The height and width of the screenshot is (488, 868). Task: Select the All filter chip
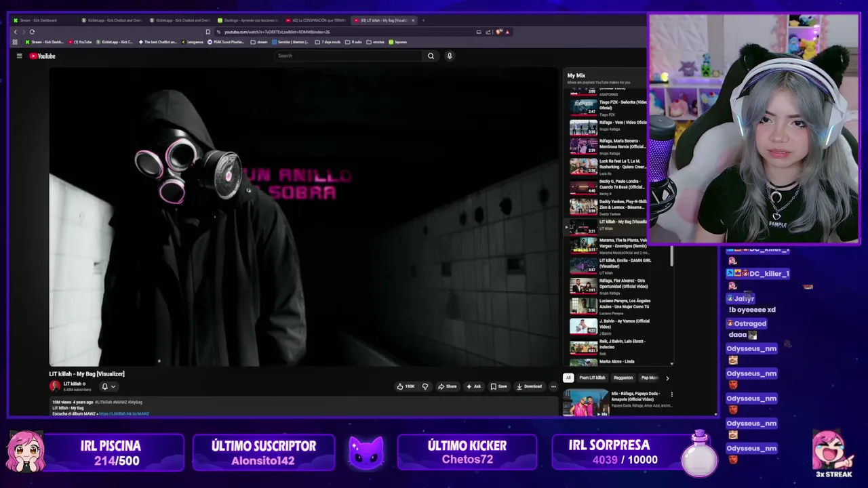pos(568,378)
